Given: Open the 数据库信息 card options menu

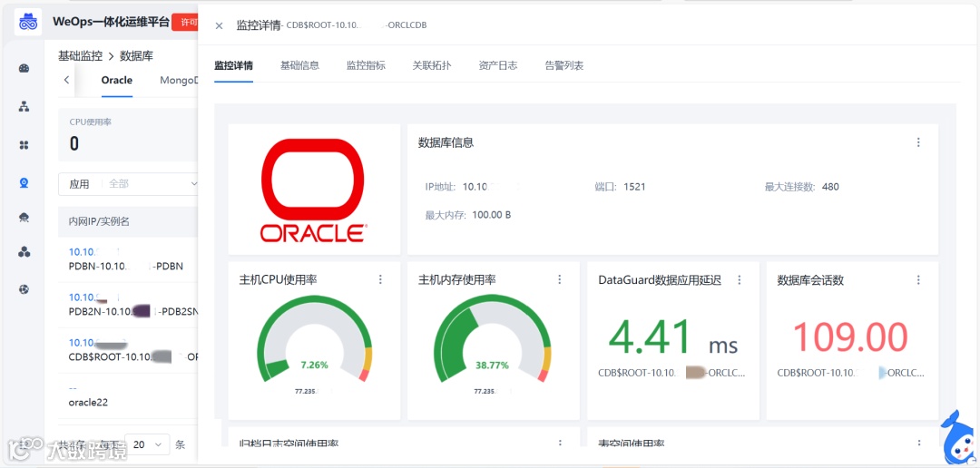Looking at the screenshot, I should click(x=918, y=142).
